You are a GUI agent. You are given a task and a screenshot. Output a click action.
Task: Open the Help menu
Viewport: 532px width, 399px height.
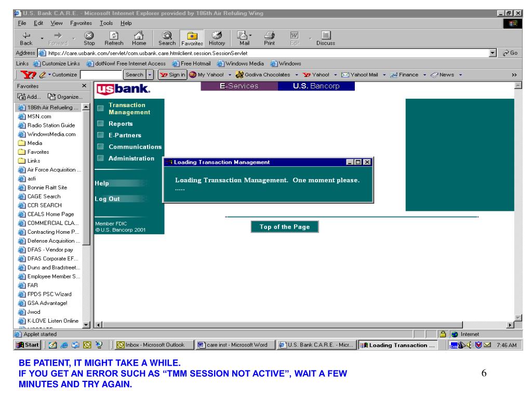[126, 23]
